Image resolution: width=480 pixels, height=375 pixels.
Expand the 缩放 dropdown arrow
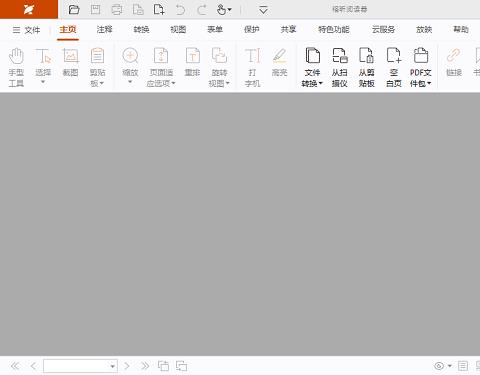tap(130, 82)
